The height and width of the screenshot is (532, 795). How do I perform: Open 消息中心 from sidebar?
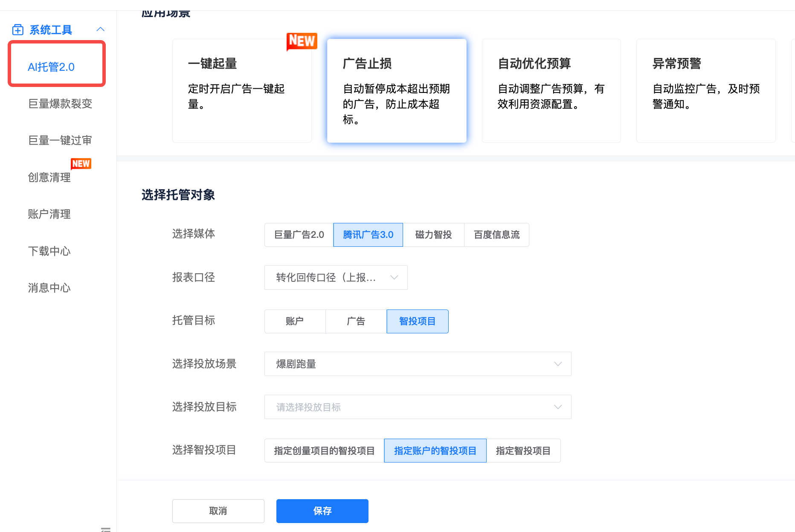[49, 288]
